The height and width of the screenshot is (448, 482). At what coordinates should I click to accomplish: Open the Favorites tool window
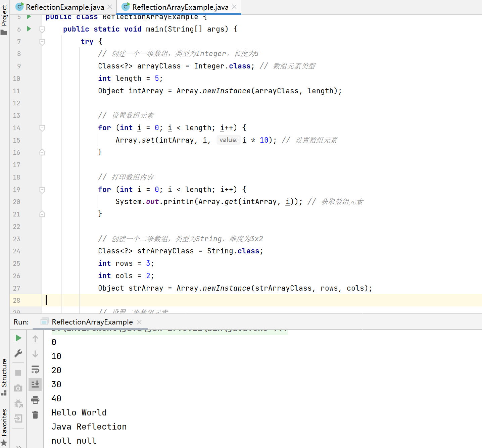tap(4, 427)
